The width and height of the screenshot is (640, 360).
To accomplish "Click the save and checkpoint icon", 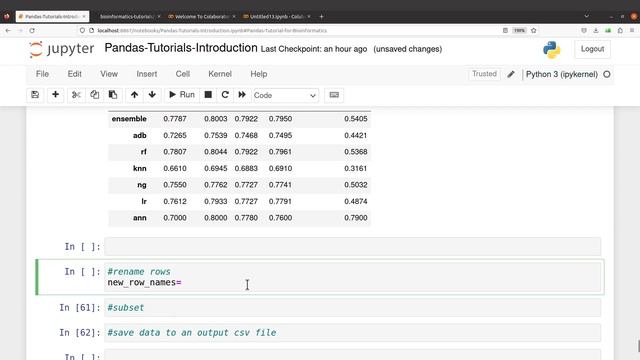I will pos(35,95).
